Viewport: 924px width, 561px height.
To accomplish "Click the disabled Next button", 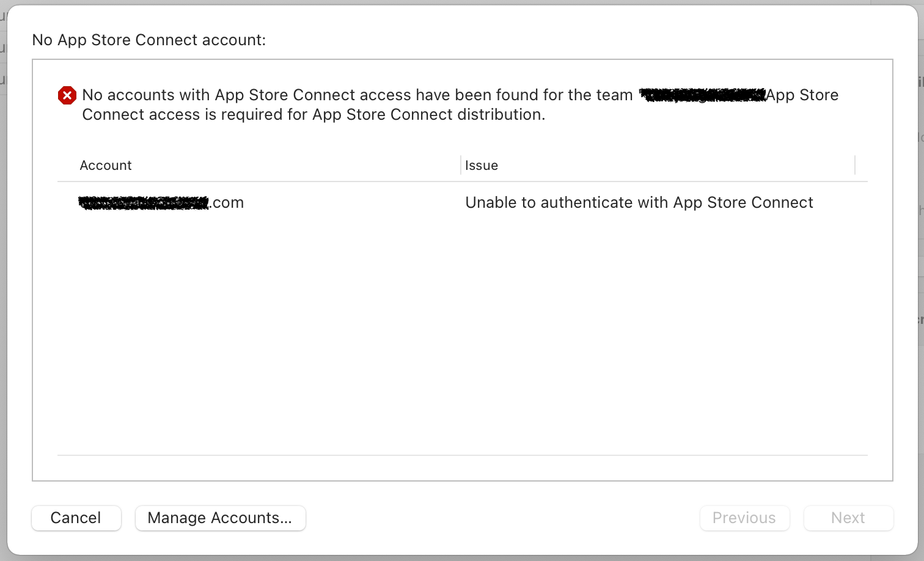I will [848, 518].
